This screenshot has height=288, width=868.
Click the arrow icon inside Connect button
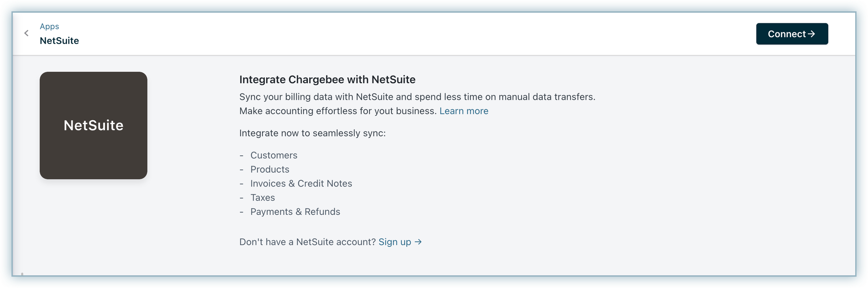point(811,34)
